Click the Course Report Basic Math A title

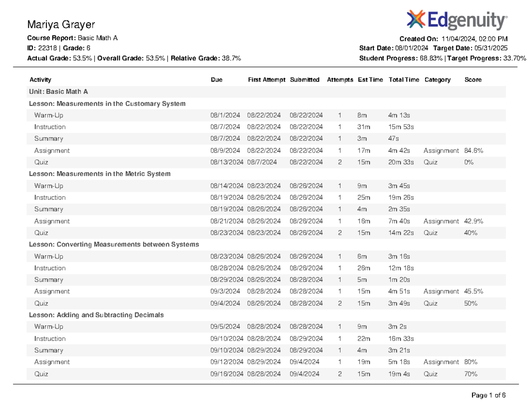tap(72, 38)
